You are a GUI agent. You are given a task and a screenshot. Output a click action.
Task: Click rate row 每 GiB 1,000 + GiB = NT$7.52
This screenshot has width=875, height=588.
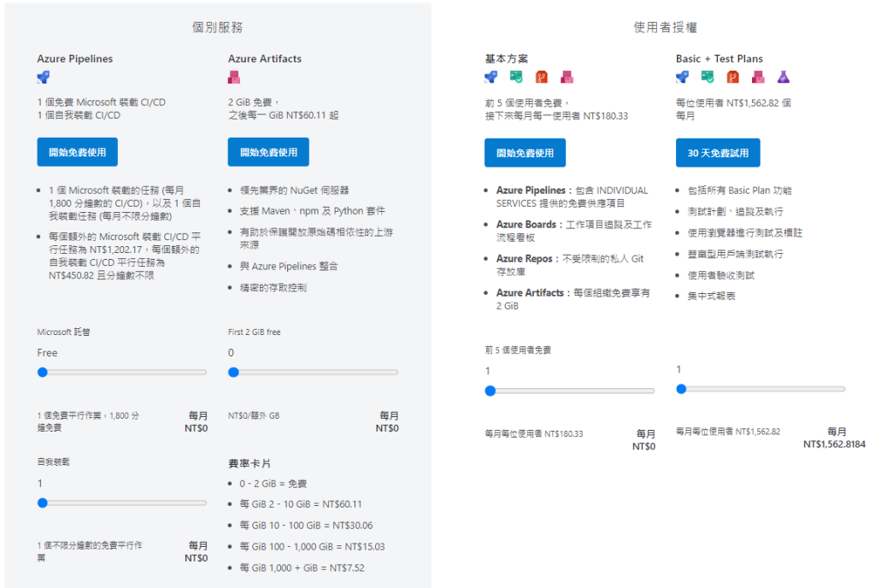[302, 568]
